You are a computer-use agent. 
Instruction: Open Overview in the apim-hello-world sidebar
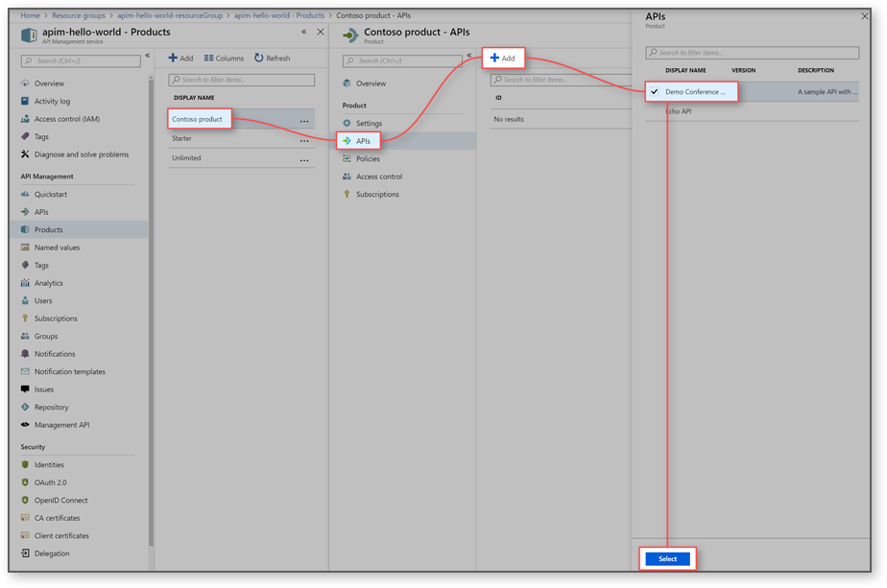(49, 83)
